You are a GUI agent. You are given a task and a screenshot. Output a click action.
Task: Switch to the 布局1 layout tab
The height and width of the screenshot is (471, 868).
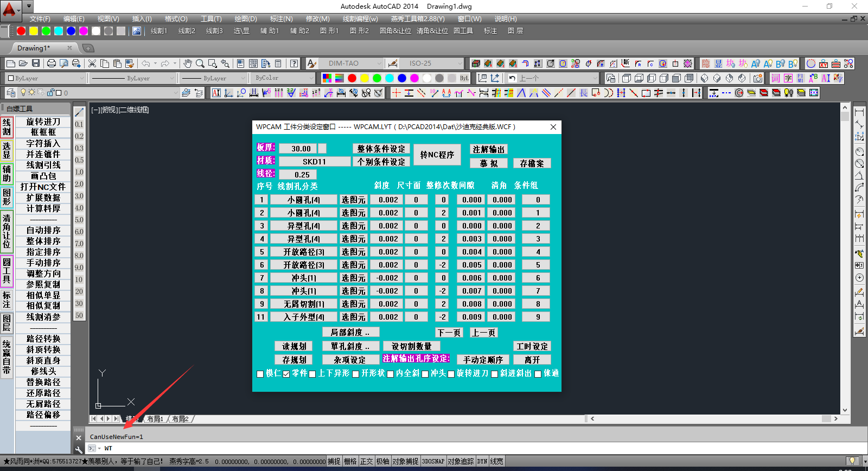pyautogui.click(x=155, y=419)
